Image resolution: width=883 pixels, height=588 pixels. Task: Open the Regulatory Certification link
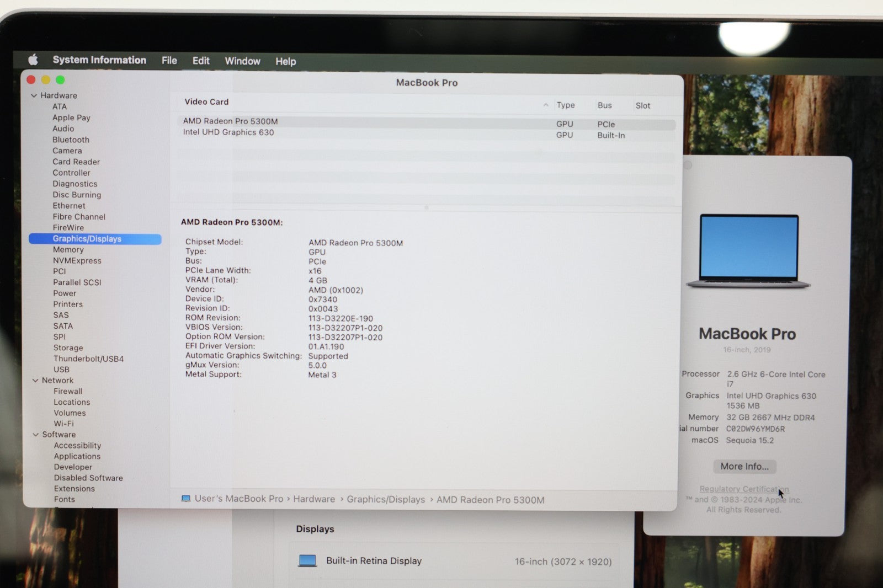point(743,489)
